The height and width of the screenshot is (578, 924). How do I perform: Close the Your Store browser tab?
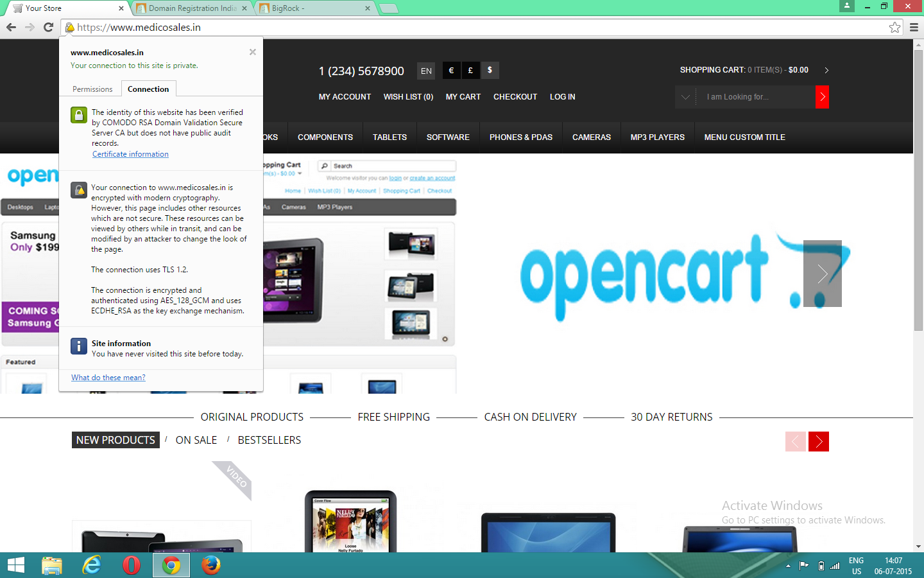[121, 8]
